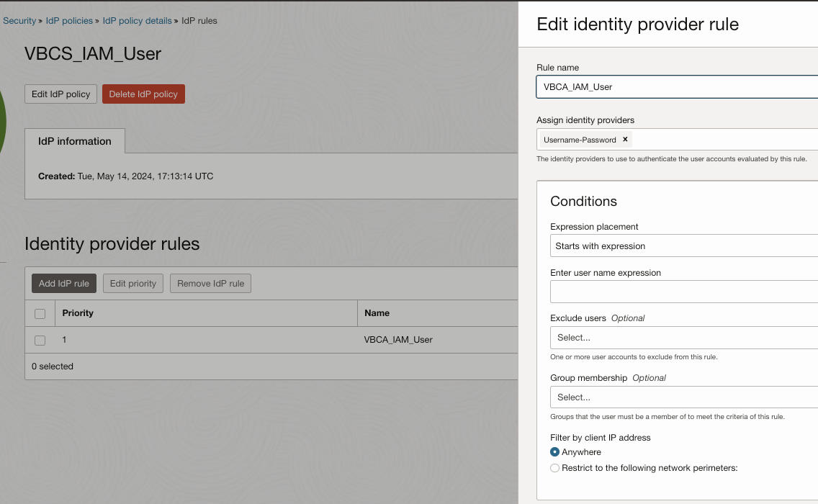Expand the Exclude users select box
Viewport: 818px width, 504px height.
coord(683,338)
